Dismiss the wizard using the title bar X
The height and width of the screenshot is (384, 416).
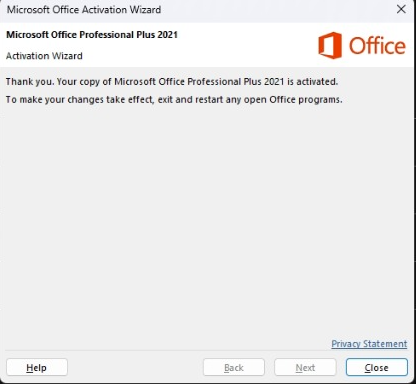point(401,9)
